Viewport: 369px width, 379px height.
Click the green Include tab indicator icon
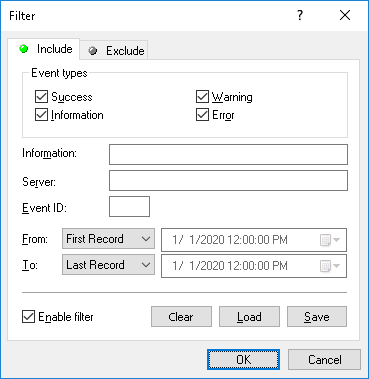coord(24,49)
